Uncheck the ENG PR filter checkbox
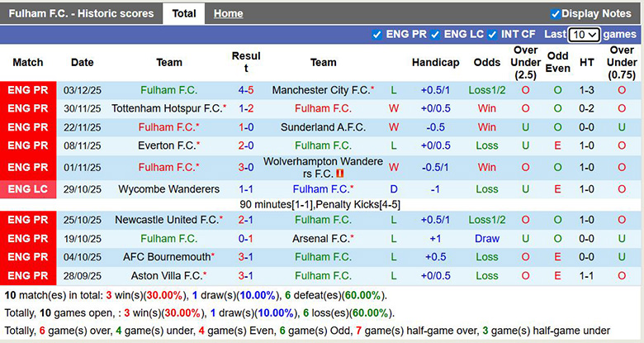Screen dimensions: 644x343 coord(377,35)
